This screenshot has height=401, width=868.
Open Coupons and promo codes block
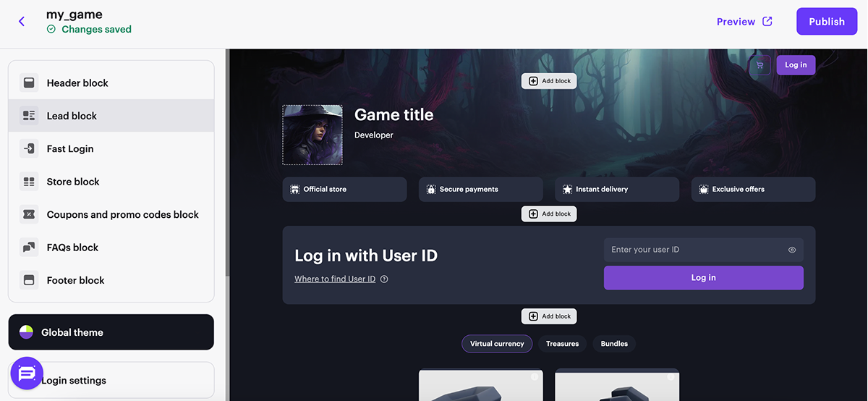click(122, 215)
